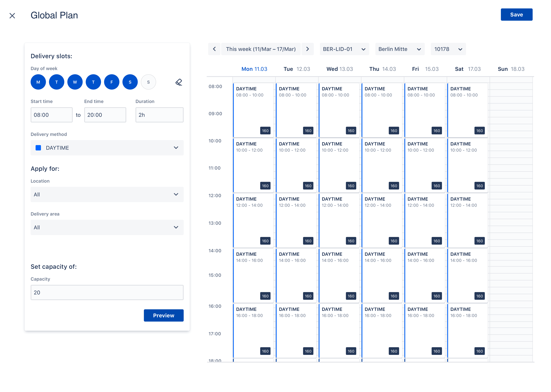Click 160 capacity badge on Wednesday 14:00 slot
Viewport: 551px width, 392px height.
click(x=351, y=296)
